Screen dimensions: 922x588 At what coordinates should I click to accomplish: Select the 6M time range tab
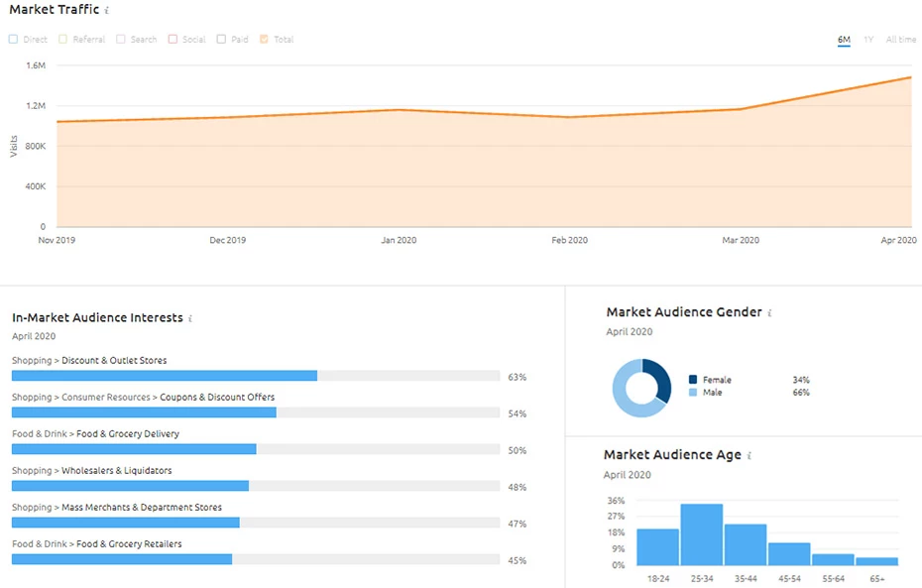tap(844, 40)
